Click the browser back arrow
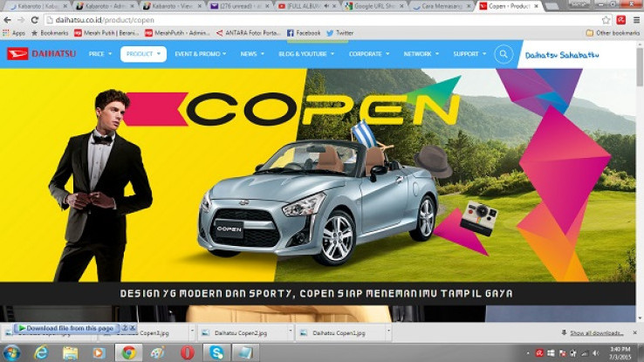644x362 pixels. pyautogui.click(x=7, y=20)
